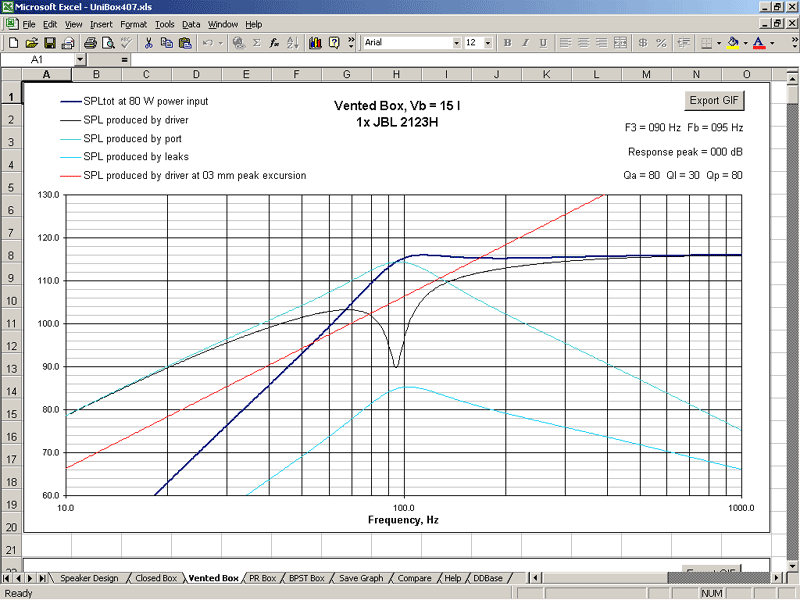
Task: Toggle Bold formatting
Action: tap(507, 43)
